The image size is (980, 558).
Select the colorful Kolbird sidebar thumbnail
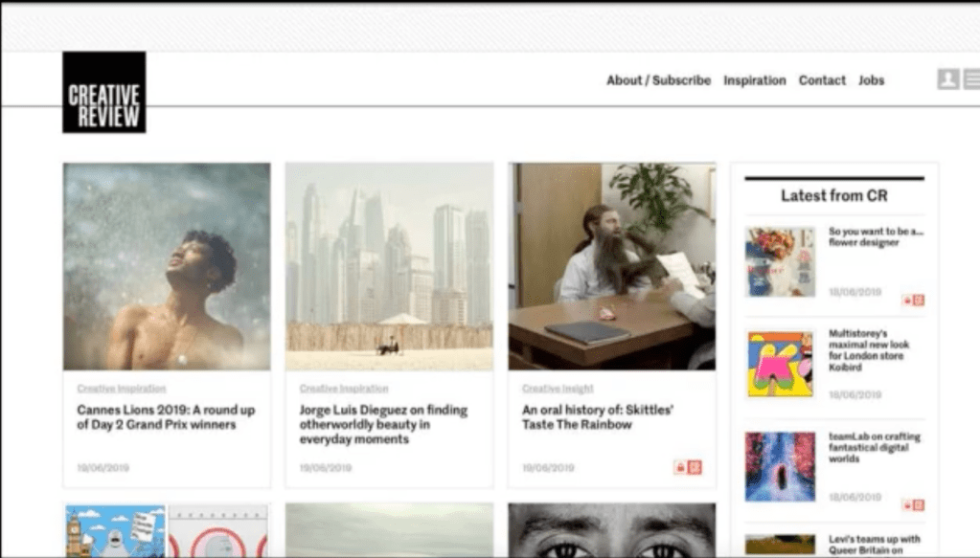click(x=780, y=364)
